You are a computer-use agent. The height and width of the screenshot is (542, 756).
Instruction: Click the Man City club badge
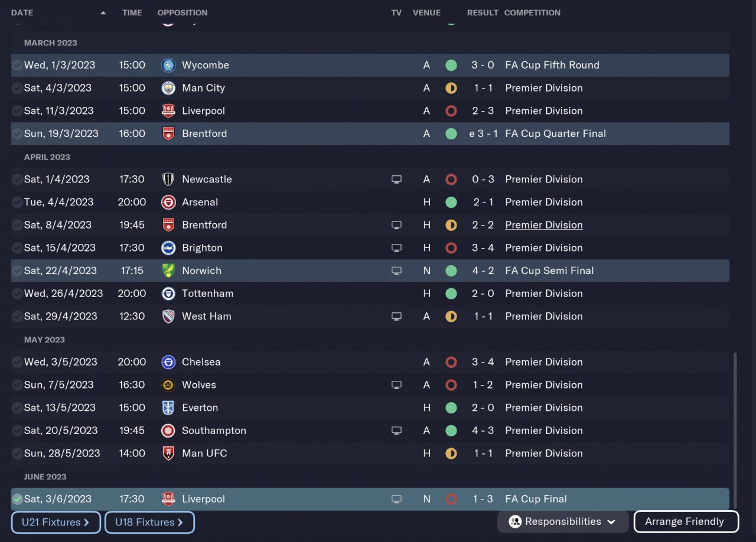click(x=168, y=88)
